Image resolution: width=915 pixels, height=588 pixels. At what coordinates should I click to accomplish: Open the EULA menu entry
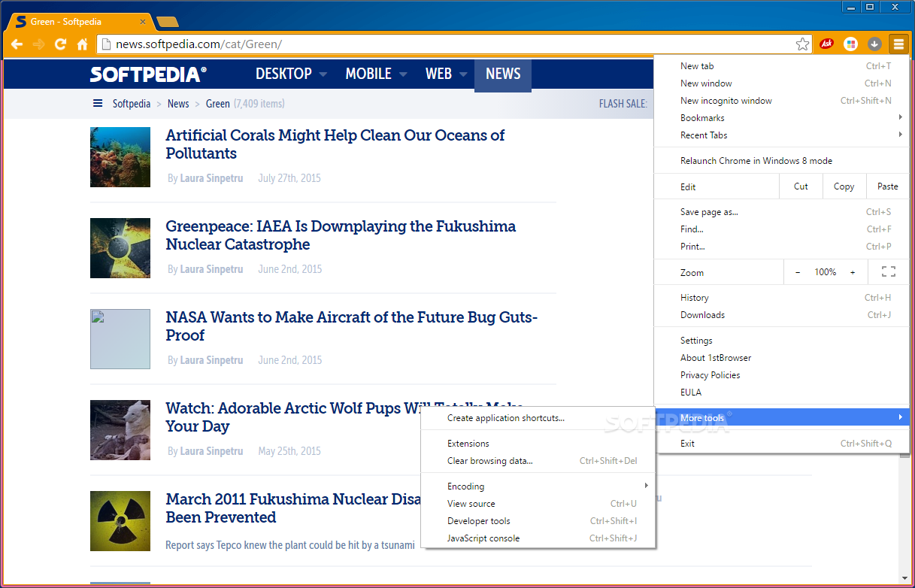click(782, 393)
